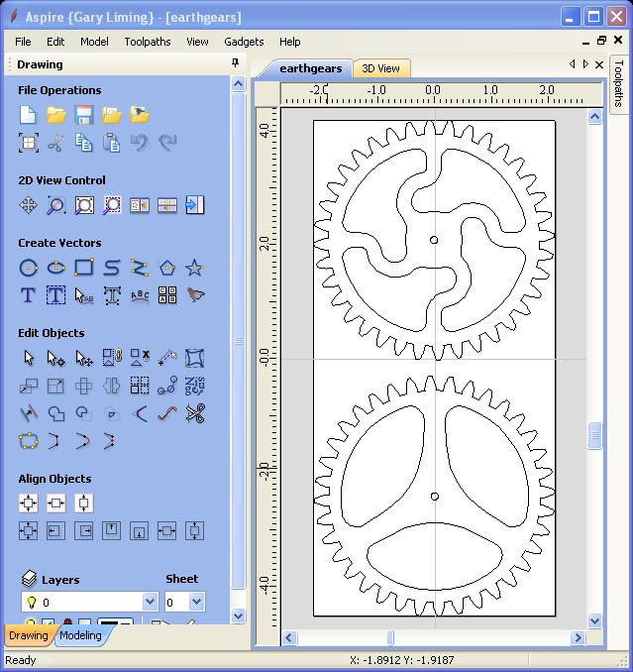Create a new file with blank page icon

pos(29,115)
